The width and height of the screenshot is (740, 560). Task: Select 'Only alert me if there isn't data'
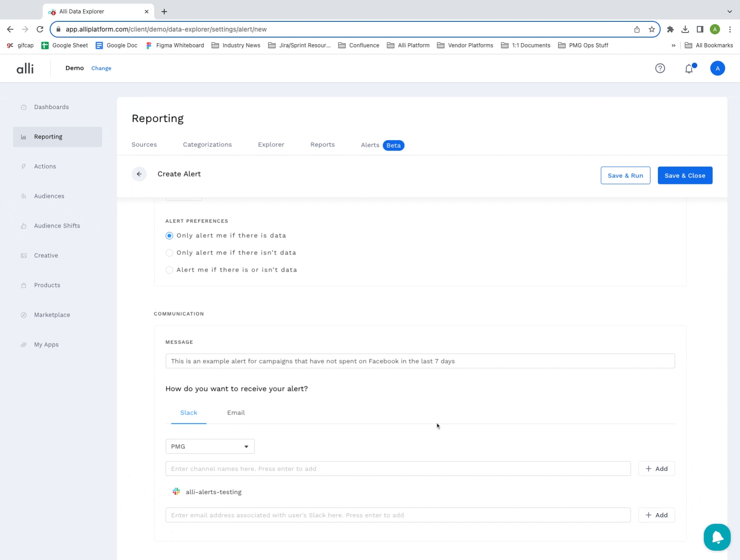pos(169,253)
